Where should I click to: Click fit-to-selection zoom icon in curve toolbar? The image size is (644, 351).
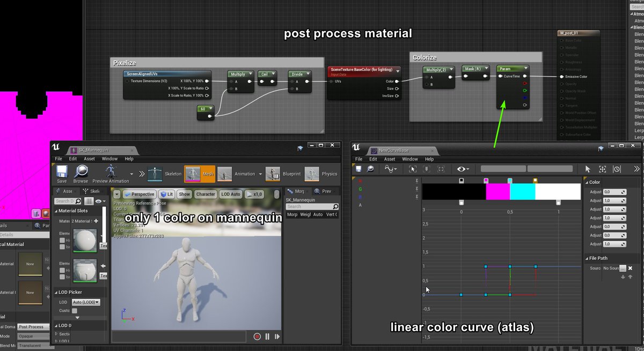tap(413, 169)
